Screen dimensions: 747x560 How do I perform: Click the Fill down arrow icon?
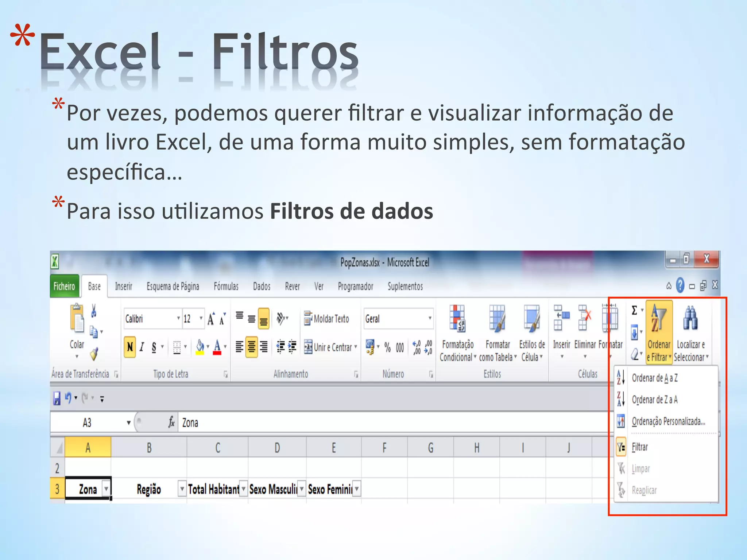(x=634, y=332)
